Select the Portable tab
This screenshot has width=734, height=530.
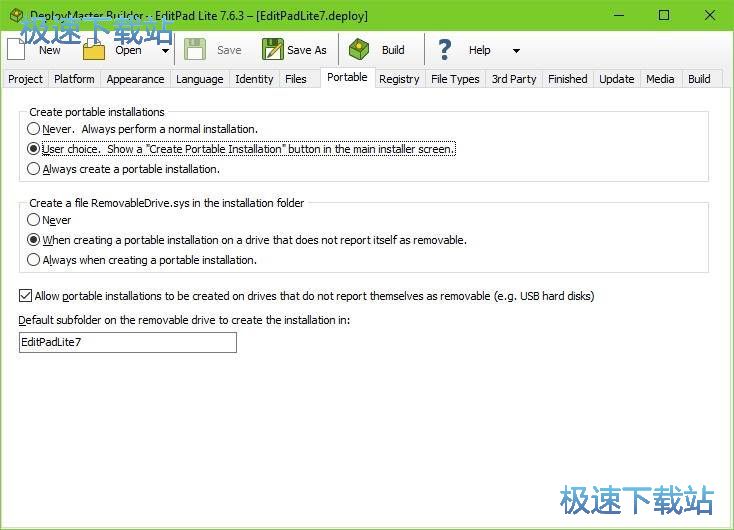347,77
